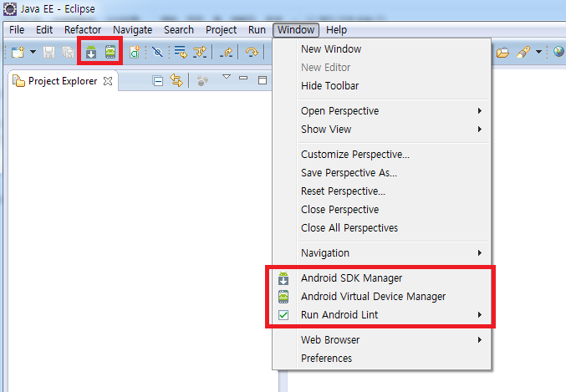
Task: Open the Search menu
Action: click(x=179, y=30)
